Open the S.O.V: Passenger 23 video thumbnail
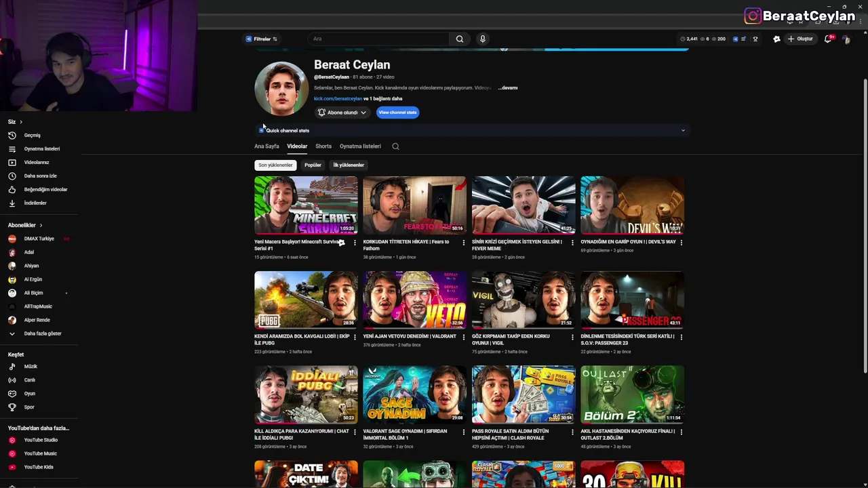 point(632,300)
